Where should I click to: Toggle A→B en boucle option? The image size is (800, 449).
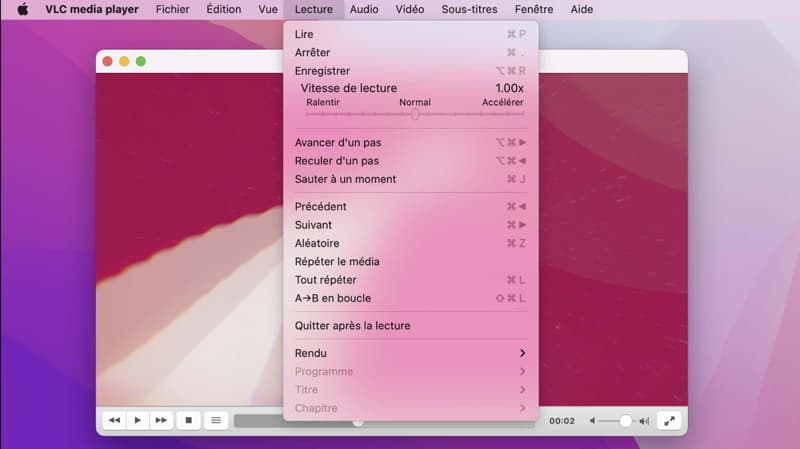pos(411,298)
